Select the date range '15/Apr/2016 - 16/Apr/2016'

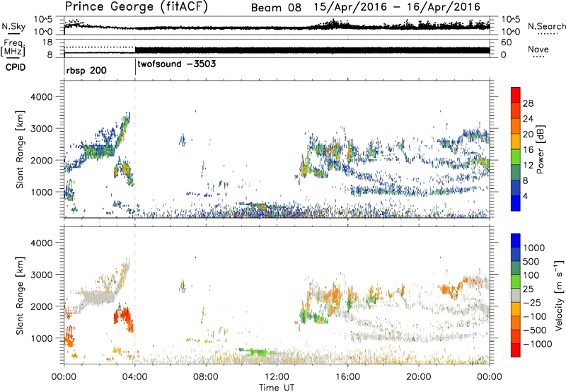[x=397, y=7]
